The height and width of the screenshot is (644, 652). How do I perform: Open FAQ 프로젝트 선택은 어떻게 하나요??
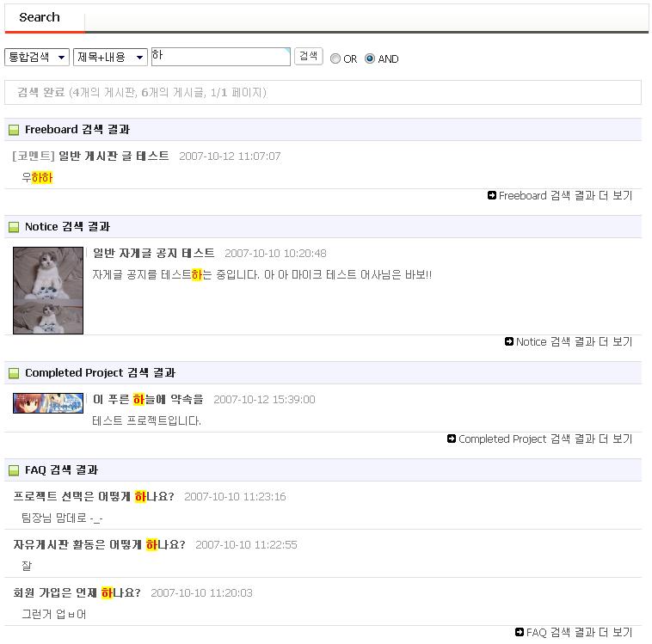pyautogui.click(x=94, y=496)
